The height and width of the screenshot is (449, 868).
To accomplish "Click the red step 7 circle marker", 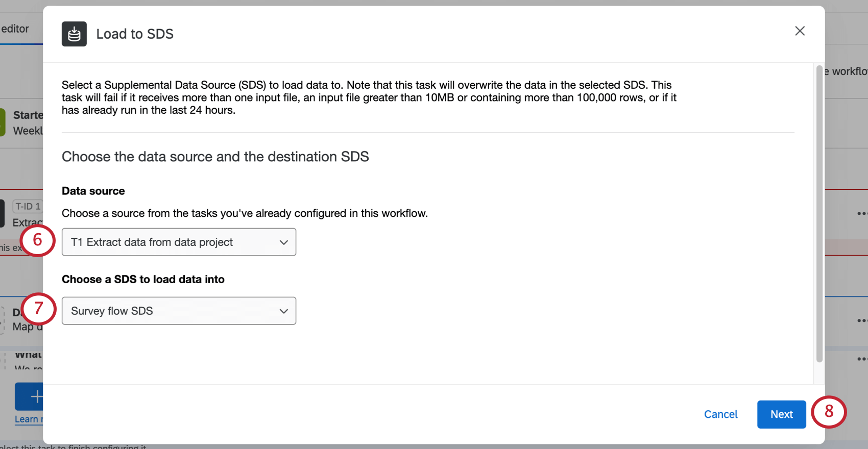I will [38, 309].
